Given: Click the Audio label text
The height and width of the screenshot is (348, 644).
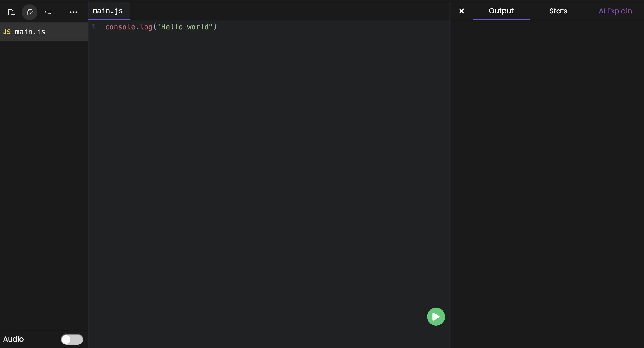Looking at the screenshot, I should coord(13,339).
